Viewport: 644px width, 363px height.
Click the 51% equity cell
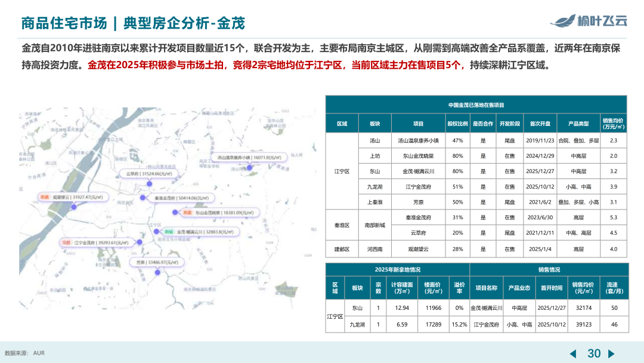(457, 187)
